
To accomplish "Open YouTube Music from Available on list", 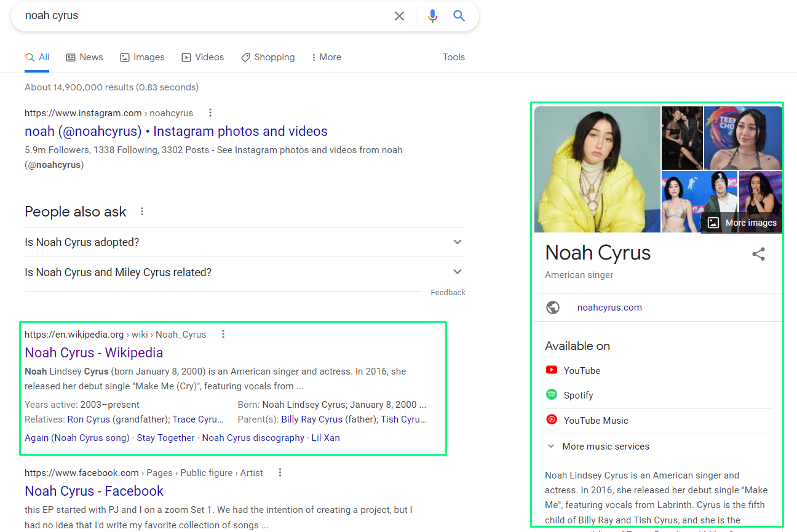I will (596, 421).
